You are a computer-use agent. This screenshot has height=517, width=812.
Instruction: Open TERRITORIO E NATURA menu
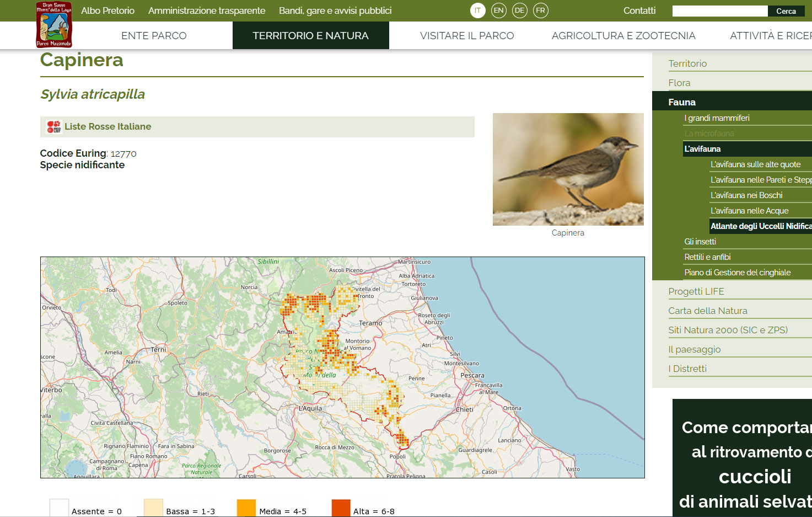point(311,35)
